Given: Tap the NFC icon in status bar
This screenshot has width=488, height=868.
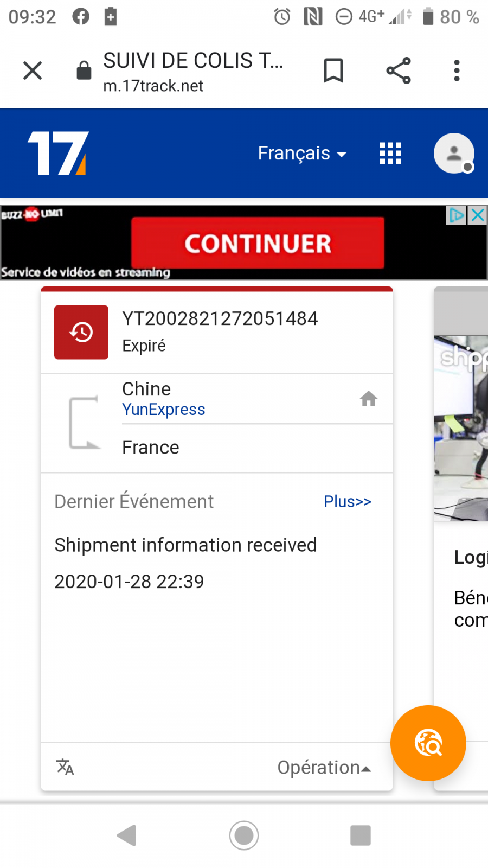Looking at the screenshot, I should tap(313, 17).
